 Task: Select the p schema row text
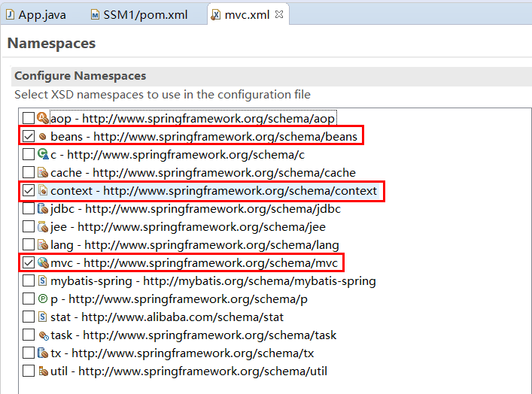click(179, 299)
